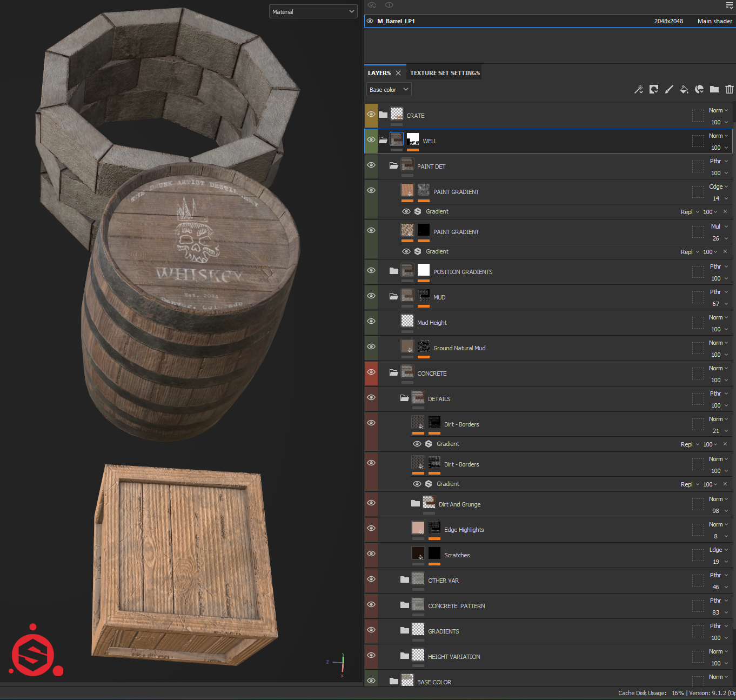Click the orange PAINT GRADIENT fill thumbnail
Screen dimensions: 736x700
(407, 190)
